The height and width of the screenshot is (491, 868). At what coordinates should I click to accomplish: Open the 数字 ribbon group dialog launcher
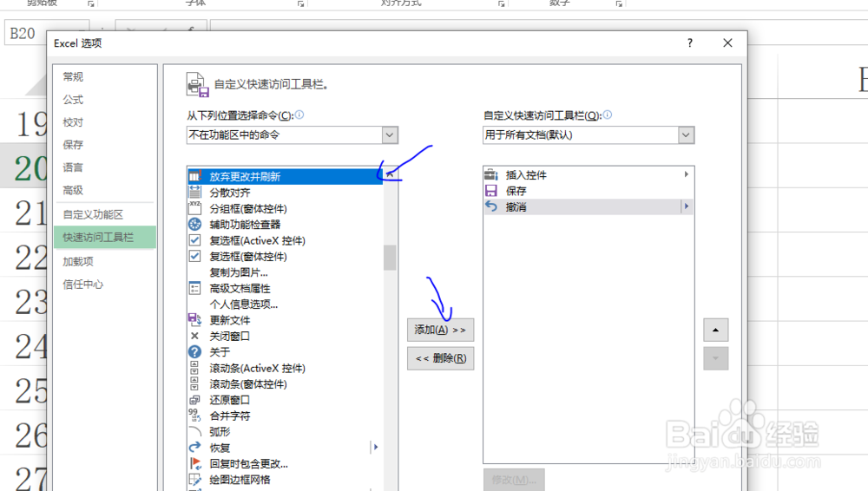tap(619, 3)
